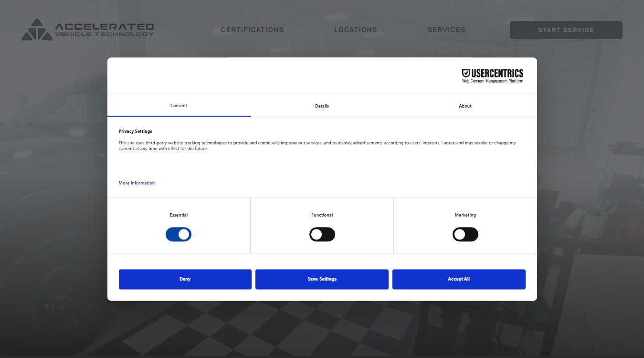Switch to the About tab

pyautogui.click(x=465, y=106)
